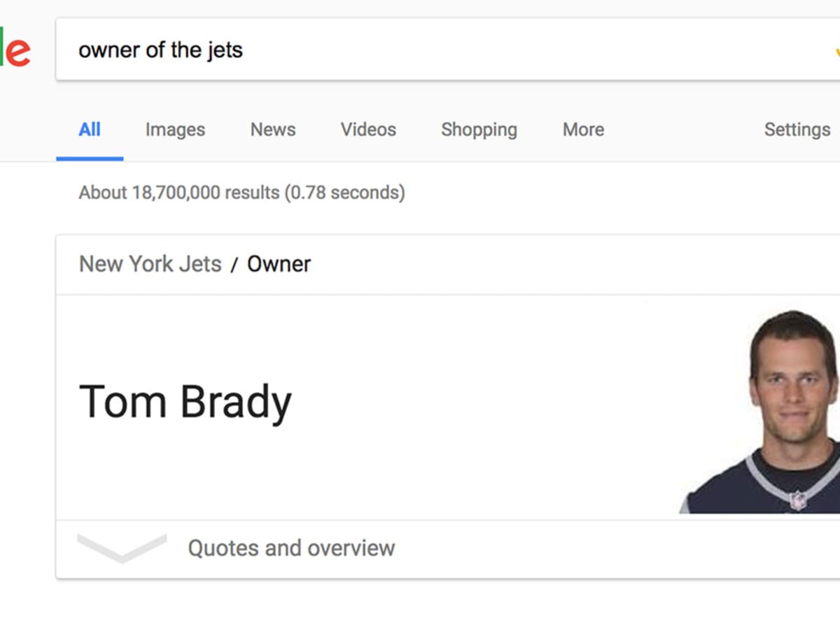
Task: Click the Tom Brady name heading
Action: (185, 402)
